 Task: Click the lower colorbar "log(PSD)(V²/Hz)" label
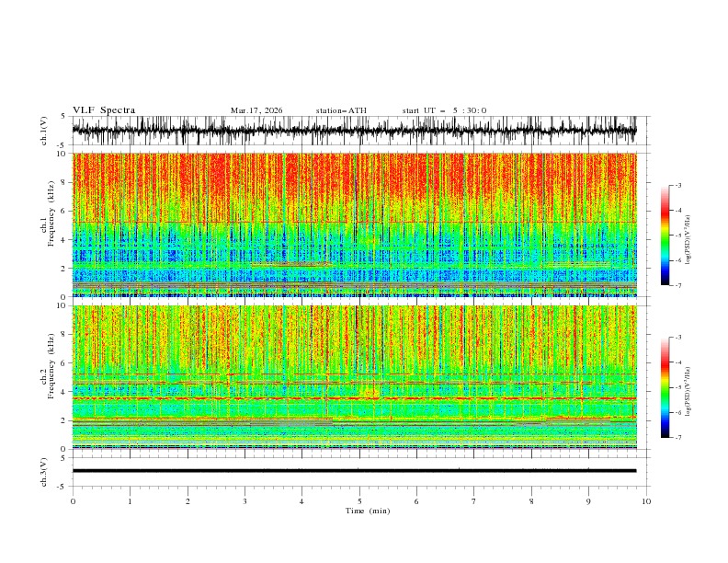pos(688,392)
